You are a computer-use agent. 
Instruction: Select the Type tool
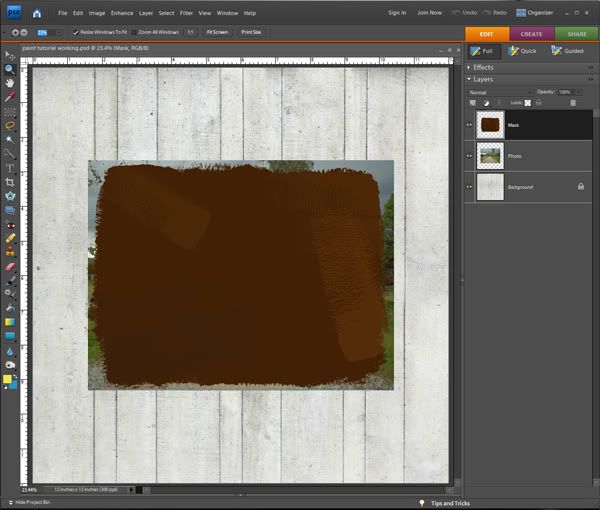pyautogui.click(x=10, y=168)
